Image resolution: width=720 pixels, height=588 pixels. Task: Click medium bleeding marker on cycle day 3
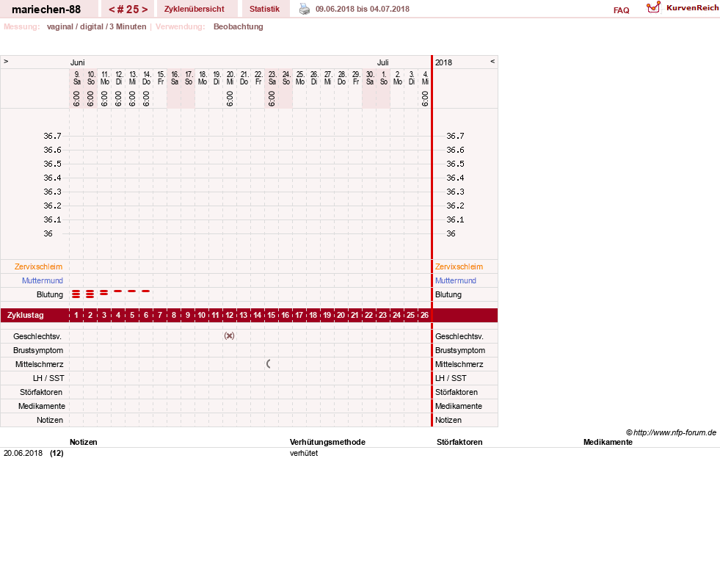tap(104, 293)
